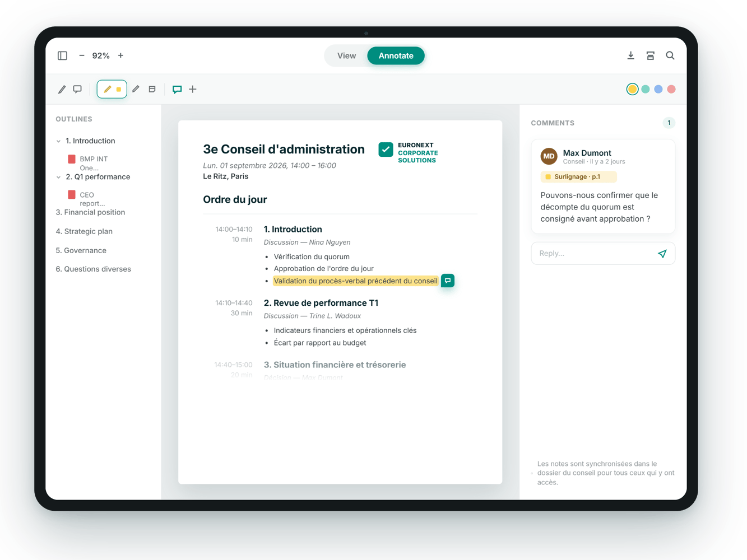Collapse the 1. Introduction outline

tap(59, 141)
